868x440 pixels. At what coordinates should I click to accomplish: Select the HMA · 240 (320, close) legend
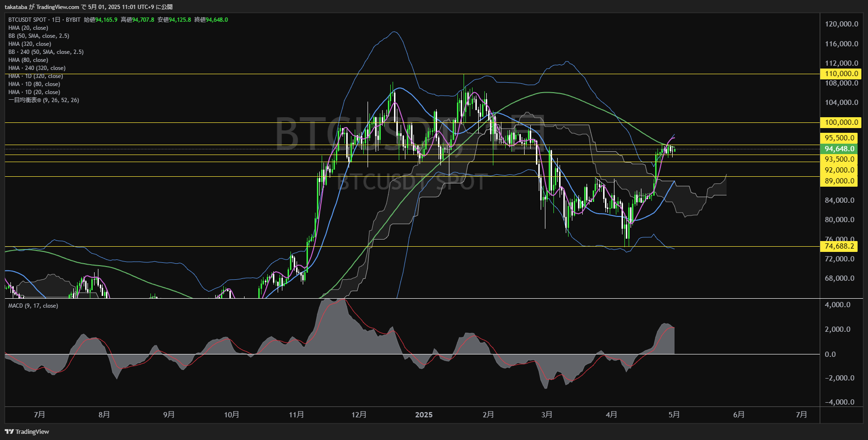point(37,68)
